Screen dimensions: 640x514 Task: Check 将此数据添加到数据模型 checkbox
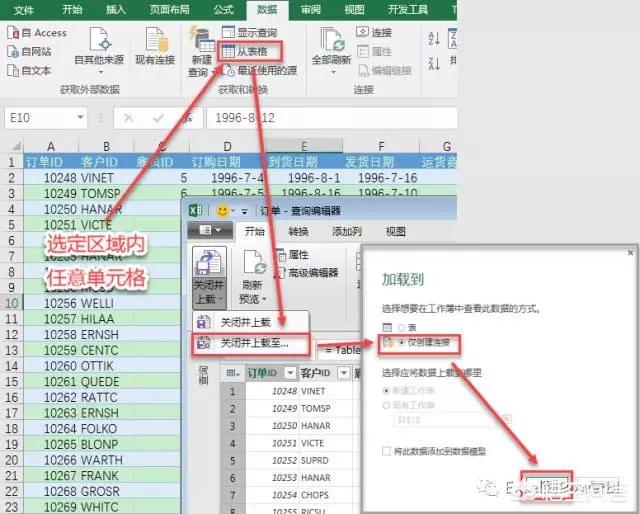(x=386, y=451)
